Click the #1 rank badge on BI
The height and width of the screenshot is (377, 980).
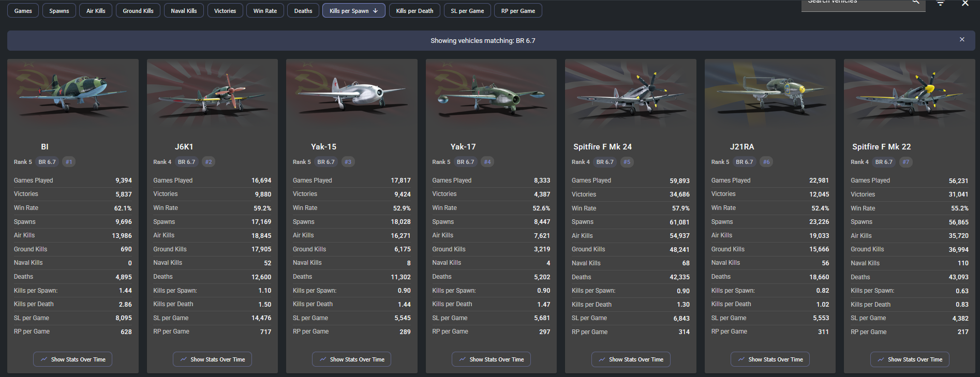click(x=69, y=162)
